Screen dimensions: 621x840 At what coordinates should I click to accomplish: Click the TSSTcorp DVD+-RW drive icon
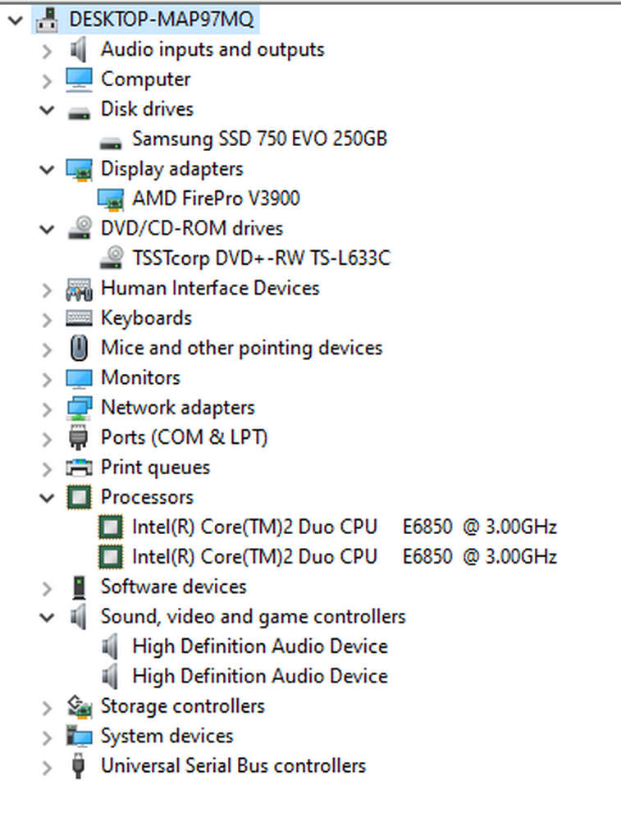click(x=111, y=258)
